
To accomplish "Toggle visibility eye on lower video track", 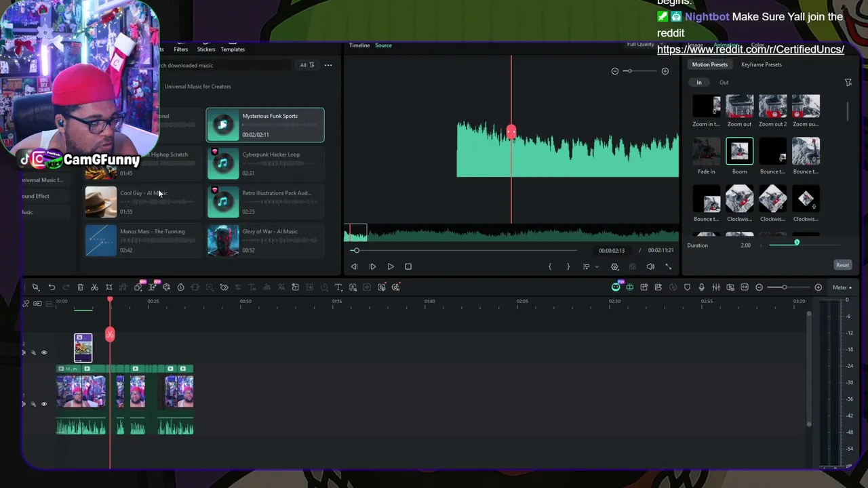I will click(x=44, y=404).
